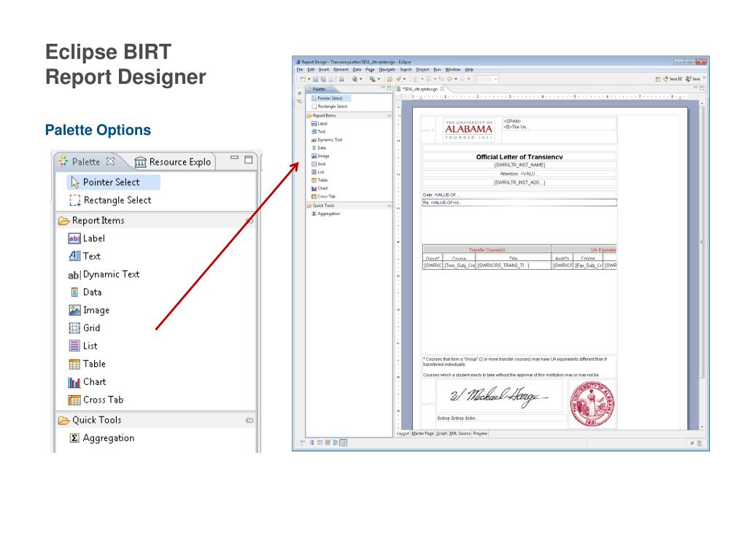The height and width of the screenshot is (560, 747).
Task: Switch to the Java EE perspective
Action: pyautogui.click(x=673, y=79)
